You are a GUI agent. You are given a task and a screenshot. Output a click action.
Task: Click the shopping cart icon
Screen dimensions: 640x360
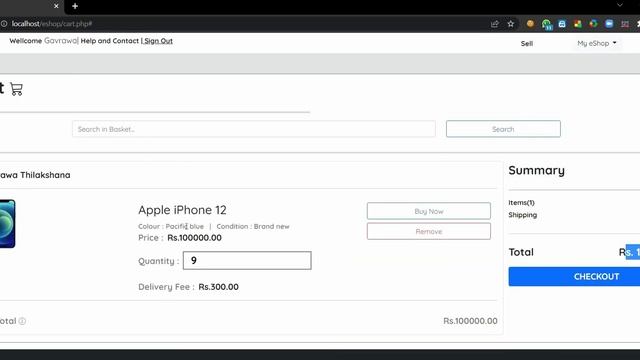click(16, 89)
